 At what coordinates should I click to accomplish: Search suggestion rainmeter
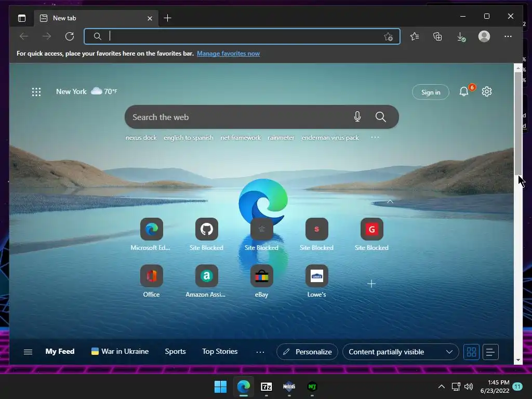[x=281, y=138]
